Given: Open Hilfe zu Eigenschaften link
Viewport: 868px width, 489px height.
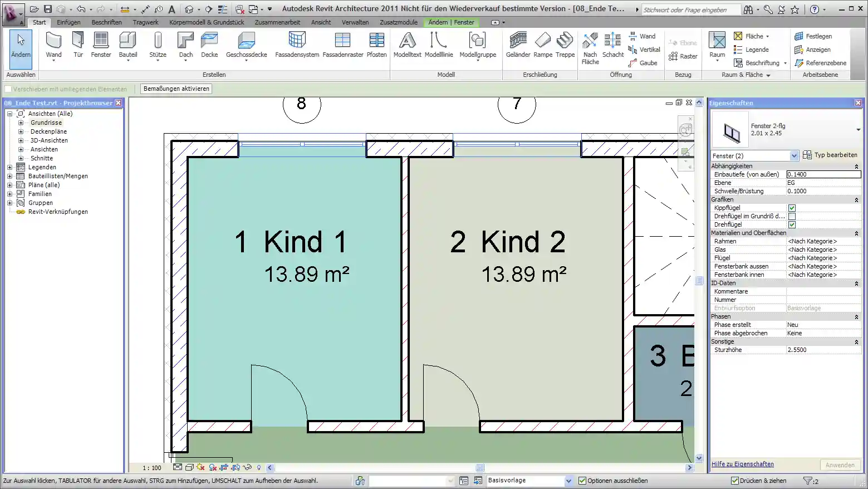Looking at the screenshot, I should pos(742,463).
